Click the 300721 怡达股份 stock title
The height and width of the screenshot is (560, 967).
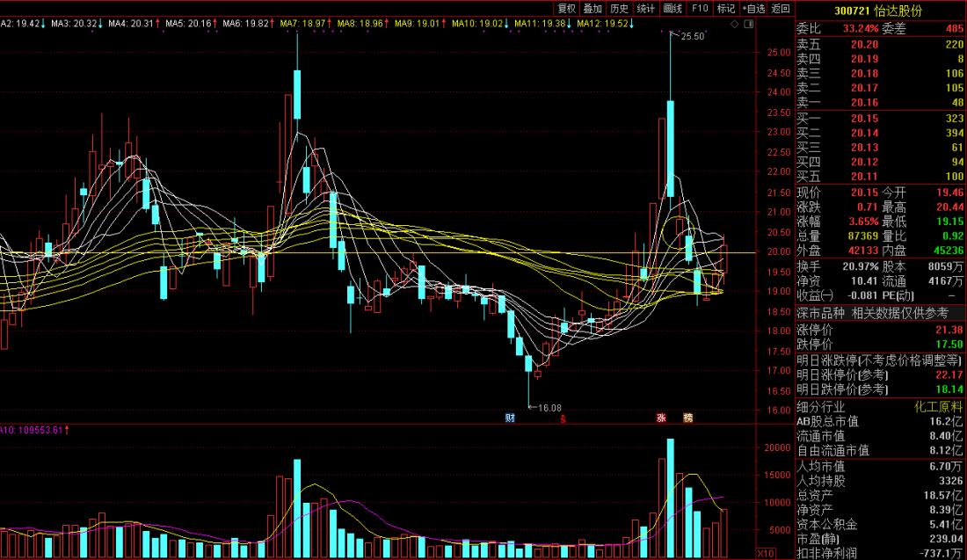tap(878, 11)
